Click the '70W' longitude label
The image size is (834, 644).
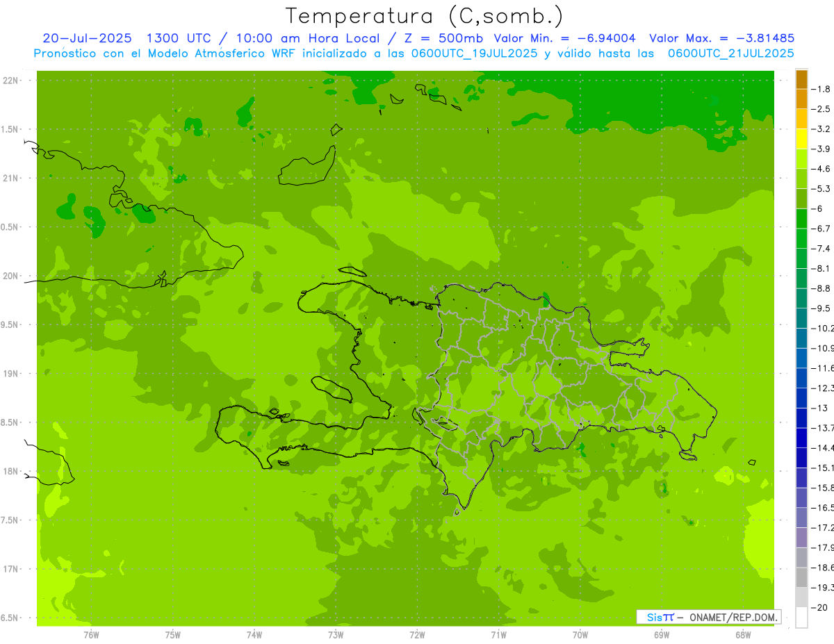[x=580, y=635]
